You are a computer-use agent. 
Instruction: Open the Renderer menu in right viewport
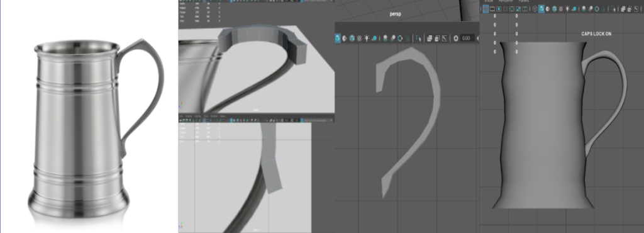(x=506, y=1)
